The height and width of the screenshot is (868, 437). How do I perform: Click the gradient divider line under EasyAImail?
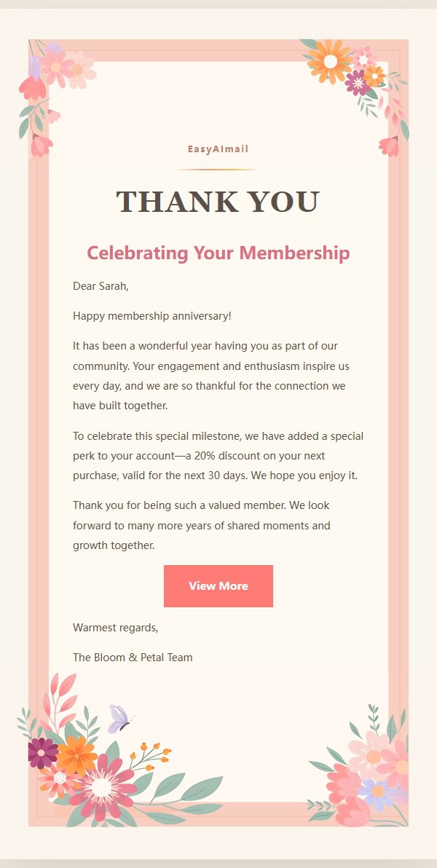219,170
